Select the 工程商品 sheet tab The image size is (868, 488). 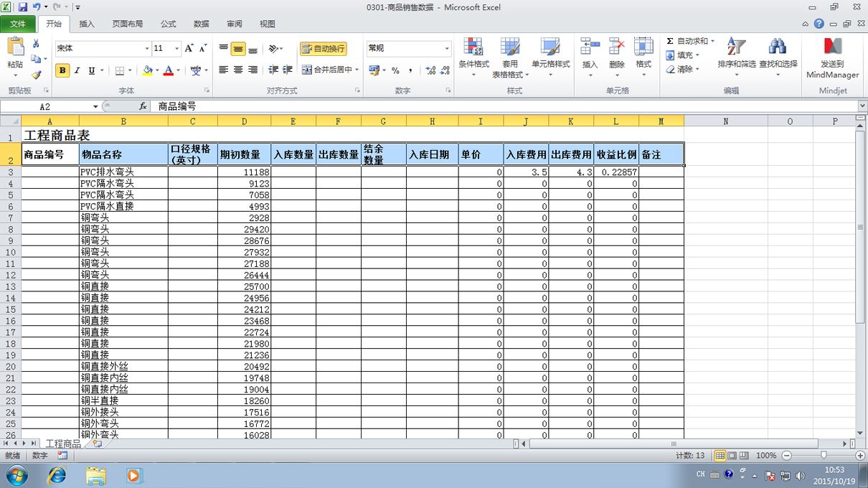coord(63,444)
